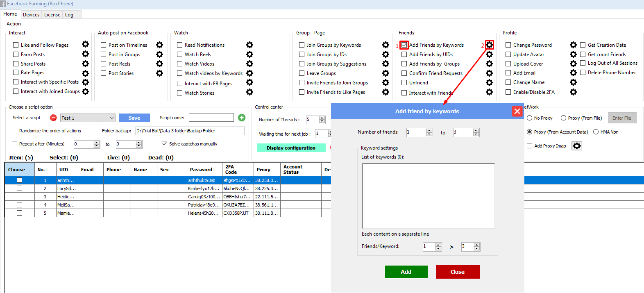Open settings gear for Add Friends by Keywords

(x=489, y=45)
